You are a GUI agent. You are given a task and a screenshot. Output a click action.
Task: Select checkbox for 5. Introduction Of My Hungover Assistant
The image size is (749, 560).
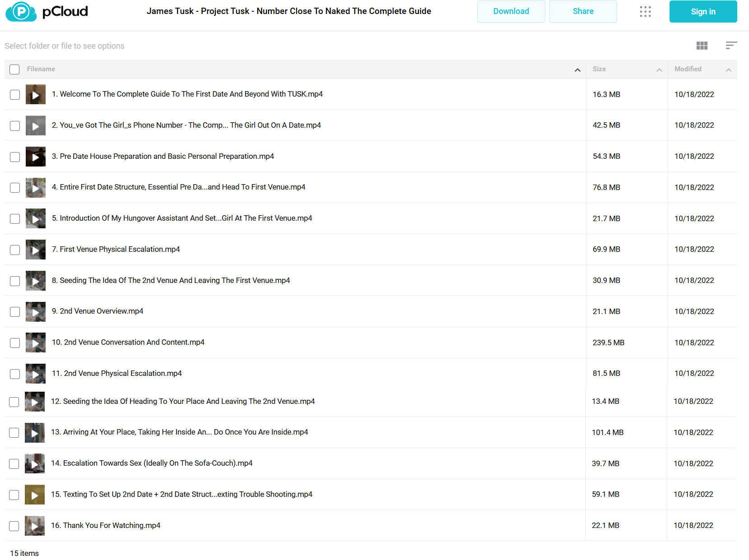15,219
